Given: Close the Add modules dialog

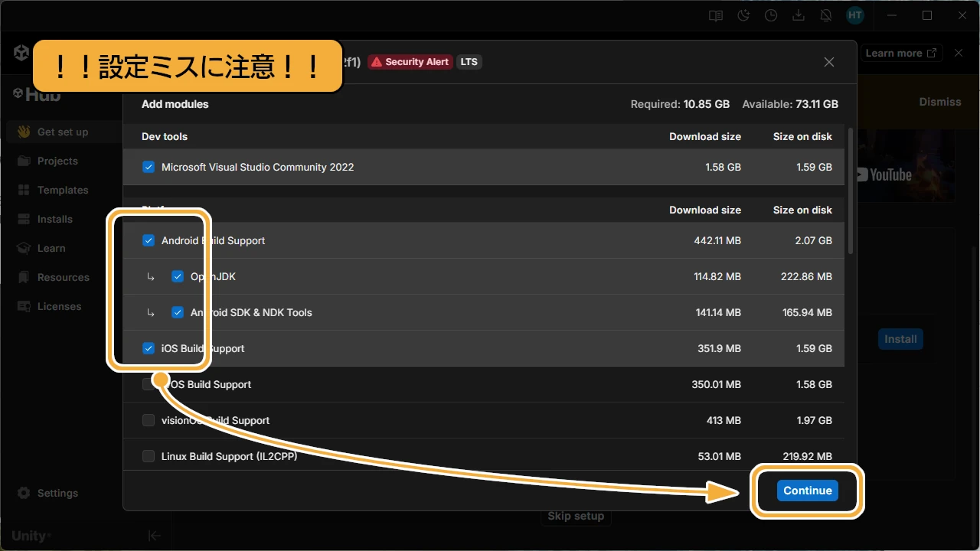Looking at the screenshot, I should 829,62.
